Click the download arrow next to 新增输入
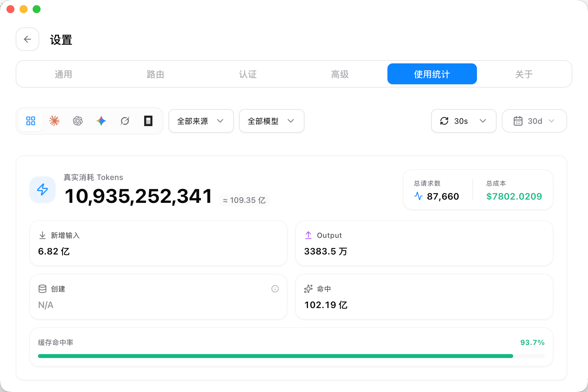Viewport: 588px width, 392px height. click(x=42, y=235)
